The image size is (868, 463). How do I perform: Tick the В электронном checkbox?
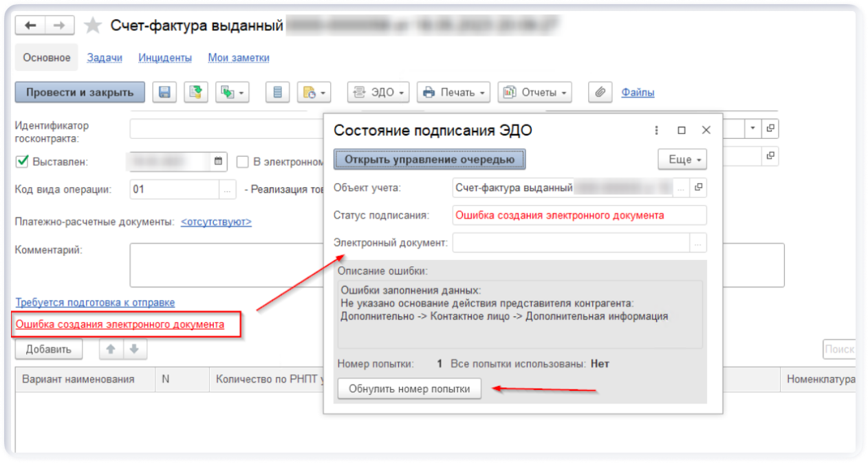[242, 162]
